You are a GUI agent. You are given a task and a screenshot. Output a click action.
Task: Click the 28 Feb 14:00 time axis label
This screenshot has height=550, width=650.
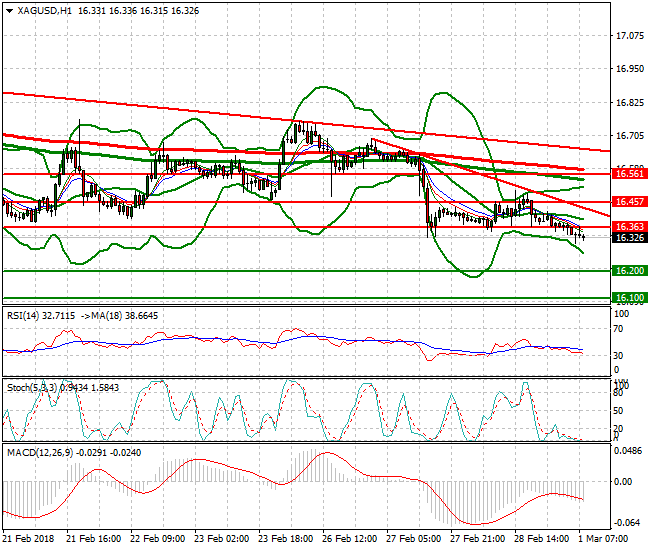(542, 539)
